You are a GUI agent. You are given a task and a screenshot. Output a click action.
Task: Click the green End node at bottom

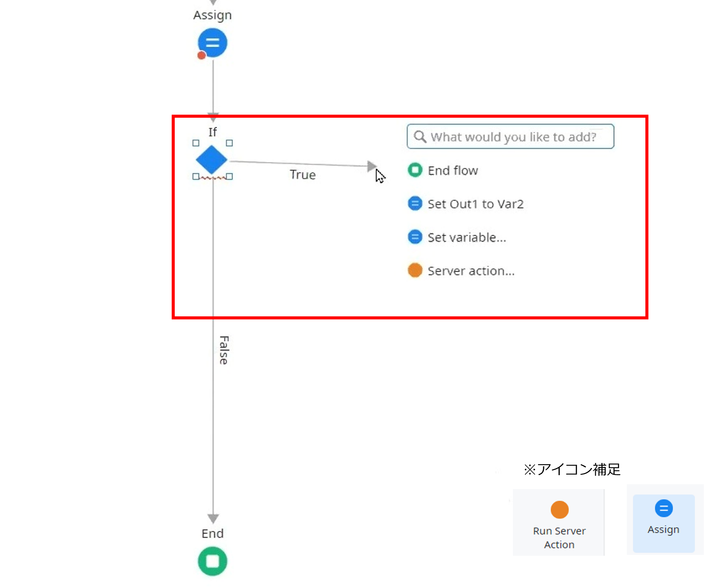coord(212,561)
